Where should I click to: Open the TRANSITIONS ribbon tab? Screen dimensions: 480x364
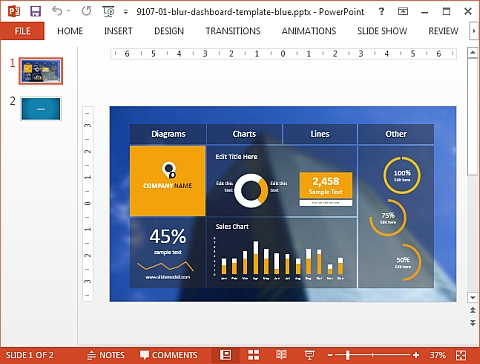[x=233, y=31]
